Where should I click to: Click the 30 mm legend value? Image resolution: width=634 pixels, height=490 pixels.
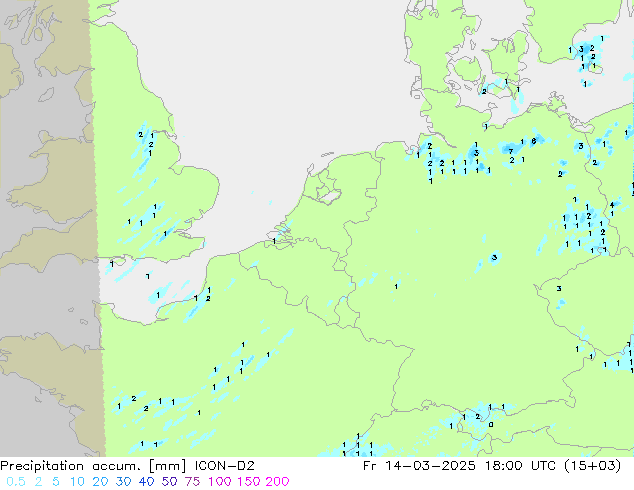pyautogui.click(x=123, y=482)
